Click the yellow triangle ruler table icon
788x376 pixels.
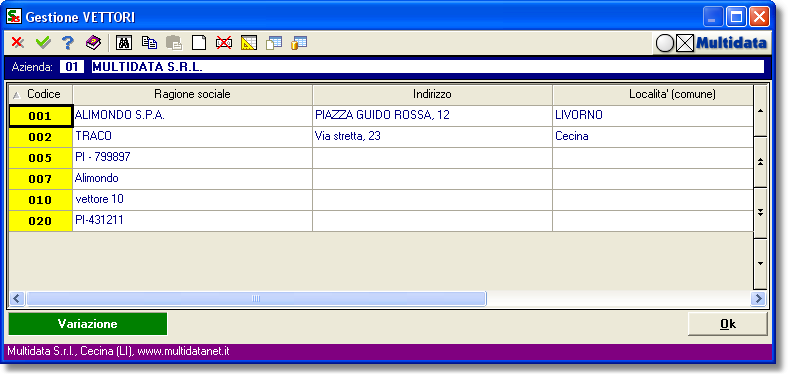pyautogui.click(x=249, y=43)
